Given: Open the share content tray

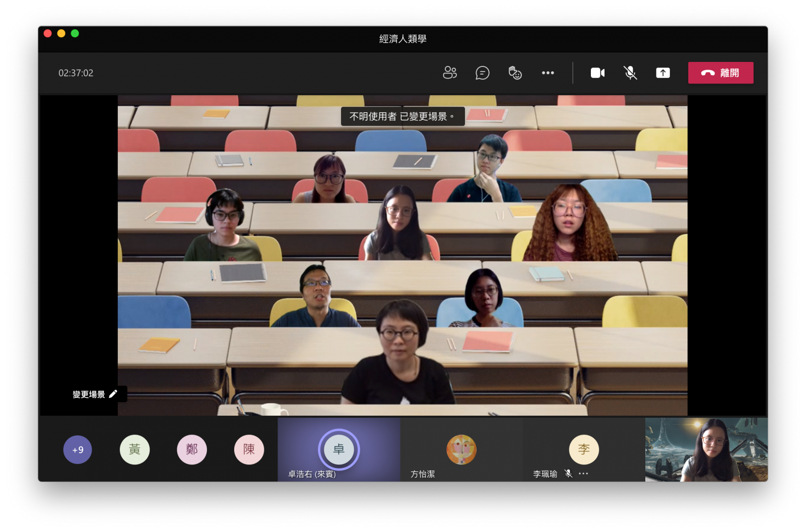Looking at the screenshot, I should [x=663, y=73].
